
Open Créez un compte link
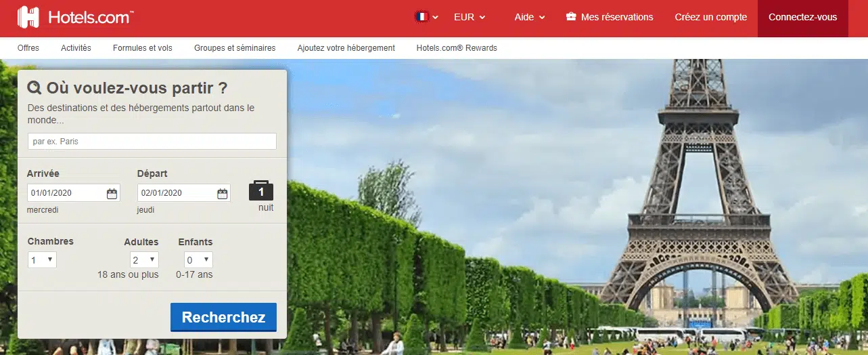[x=711, y=17]
